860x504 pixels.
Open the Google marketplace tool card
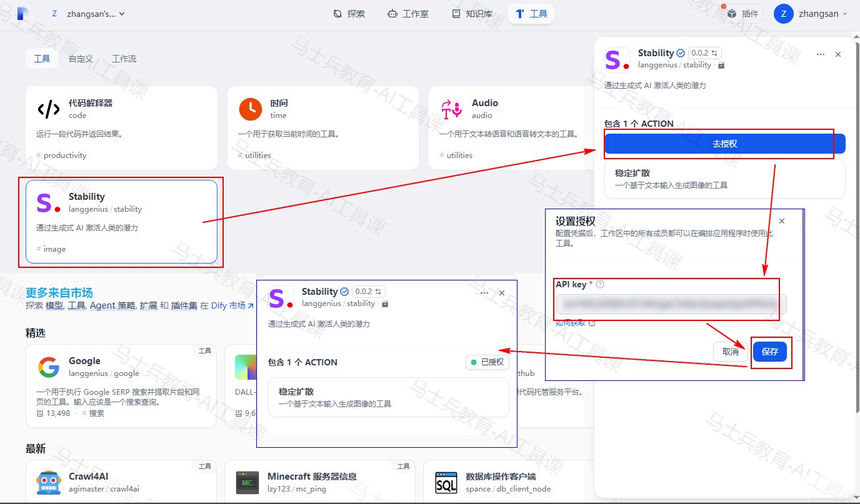pyautogui.click(x=121, y=386)
